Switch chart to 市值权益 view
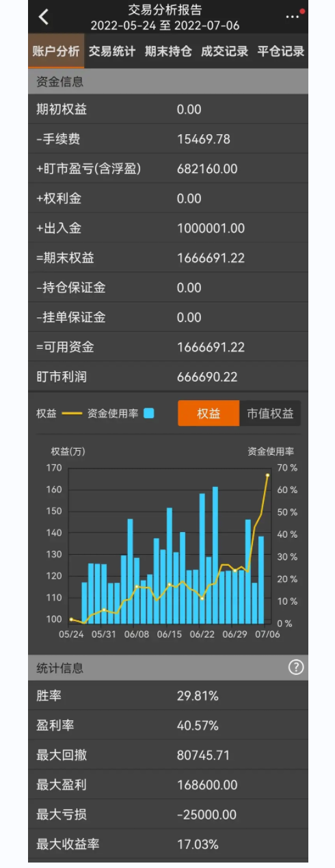The image size is (335, 868). [x=270, y=414]
